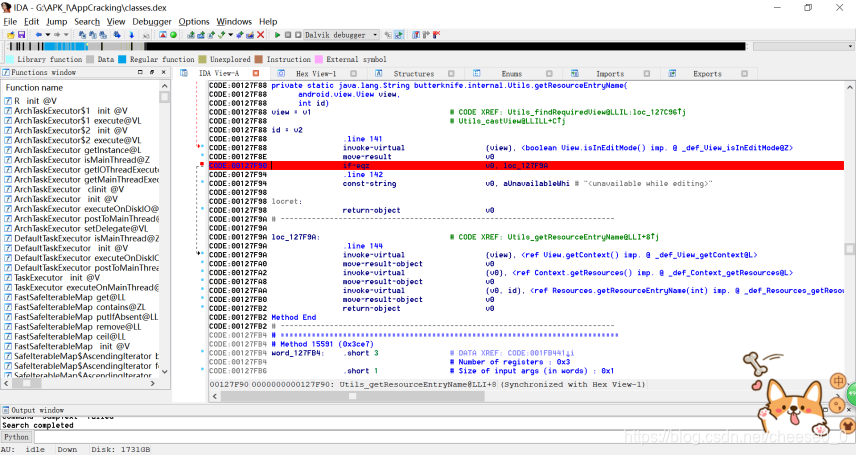Open the Jump menu
857x455 pixels.
56,21
